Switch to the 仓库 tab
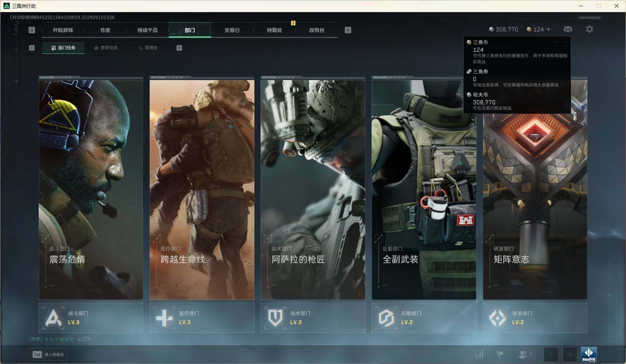This screenshot has width=626, height=364. tap(105, 30)
